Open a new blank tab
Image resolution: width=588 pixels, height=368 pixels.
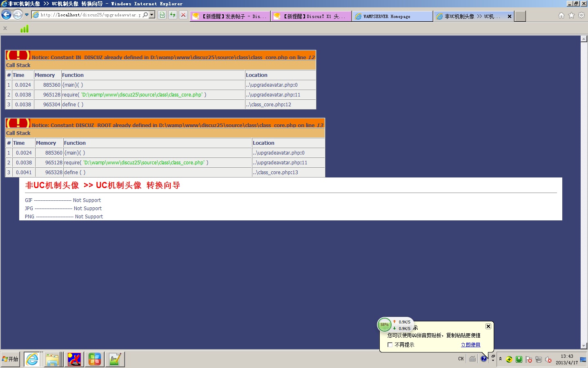pos(520,16)
